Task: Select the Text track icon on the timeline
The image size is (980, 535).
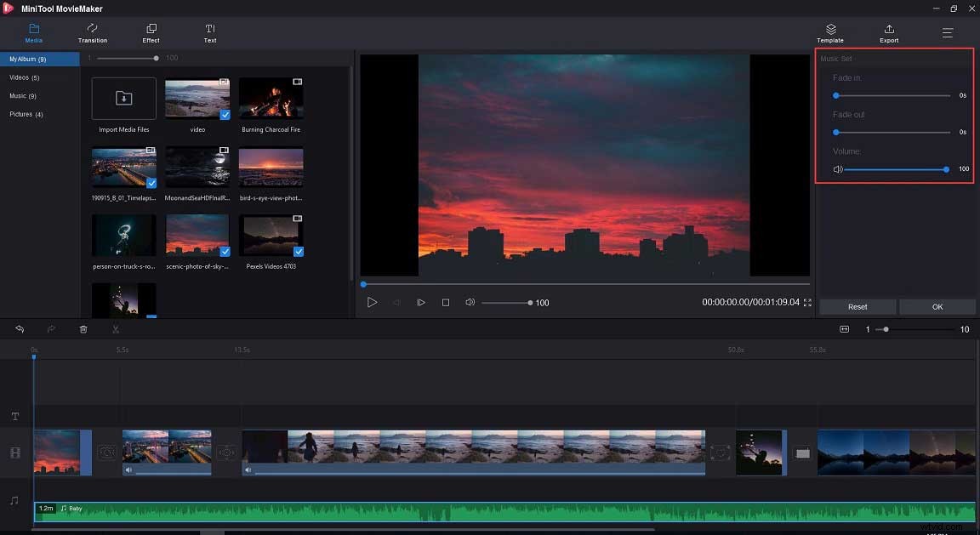Action: [14, 416]
